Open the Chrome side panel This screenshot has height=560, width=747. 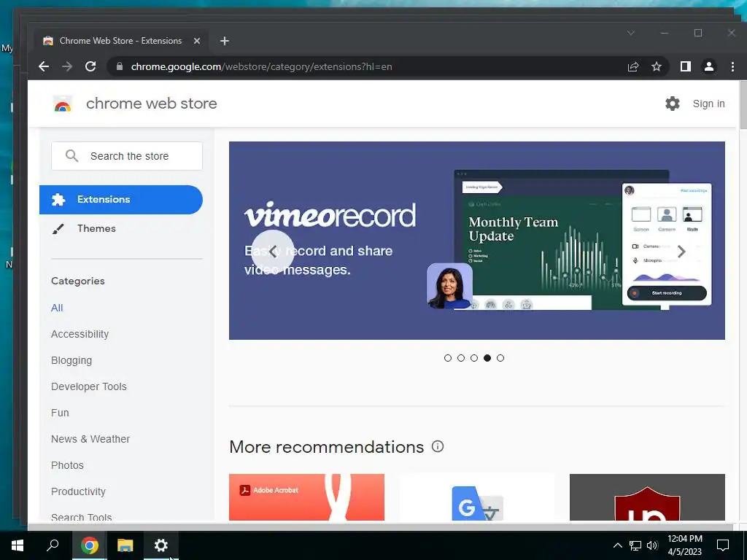686,66
